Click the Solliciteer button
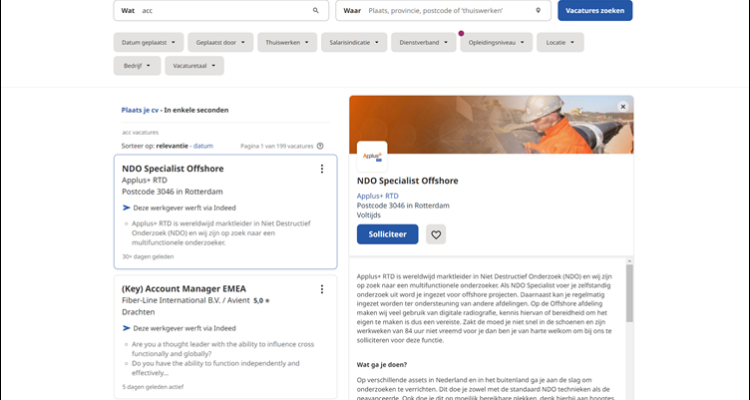750x400 pixels. click(x=387, y=234)
